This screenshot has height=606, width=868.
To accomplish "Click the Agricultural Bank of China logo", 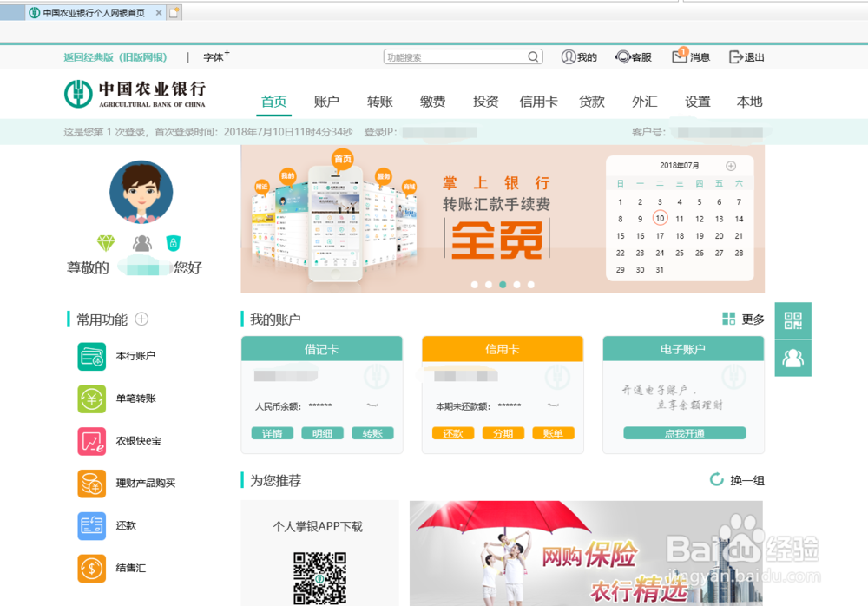I will coord(135,94).
